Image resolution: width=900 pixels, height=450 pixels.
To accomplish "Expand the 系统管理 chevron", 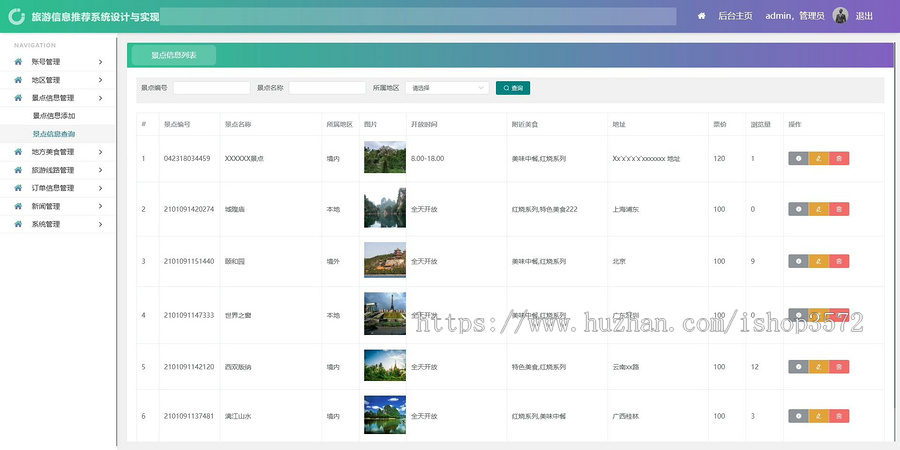I will point(100,224).
